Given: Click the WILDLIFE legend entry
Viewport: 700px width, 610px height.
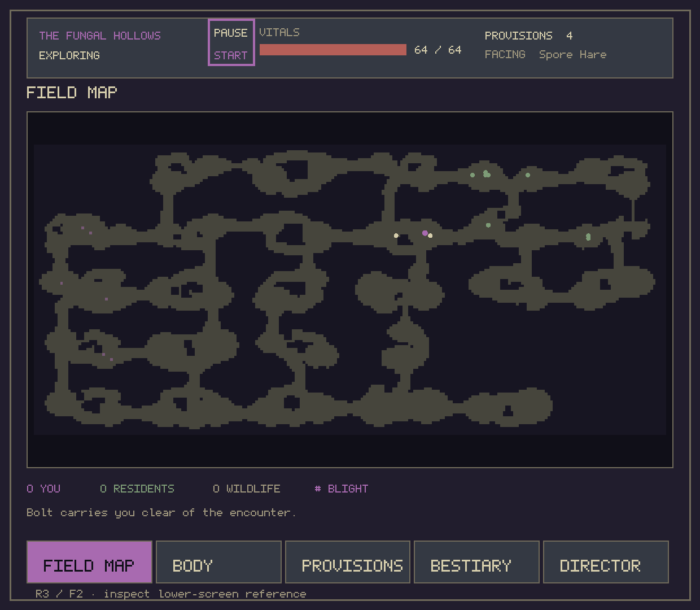Looking at the screenshot, I should [x=247, y=489].
